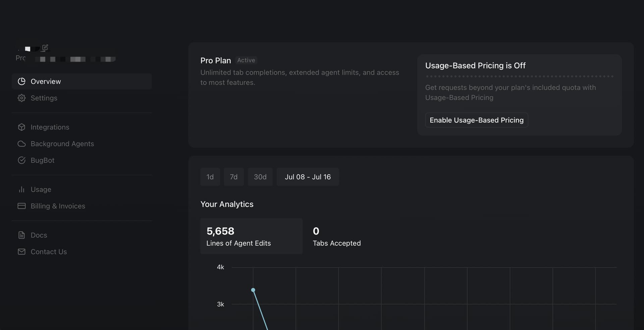Click the edit pencil icon beside profile name

coord(45,48)
